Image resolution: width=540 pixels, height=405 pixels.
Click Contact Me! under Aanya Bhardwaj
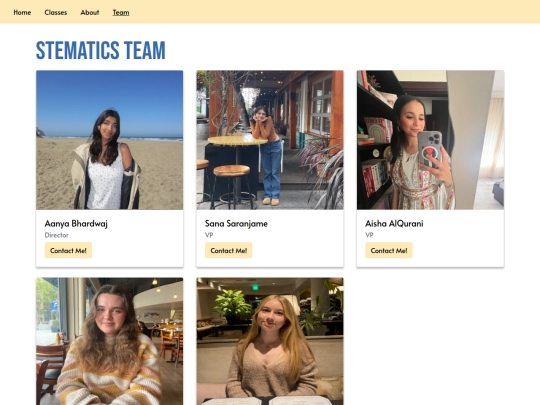click(68, 250)
